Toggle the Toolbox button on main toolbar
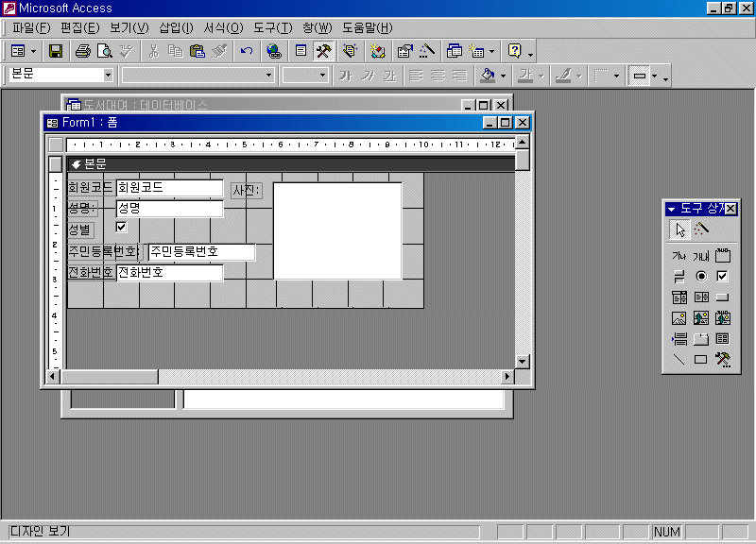The width and height of the screenshot is (756, 544). click(323, 51)
